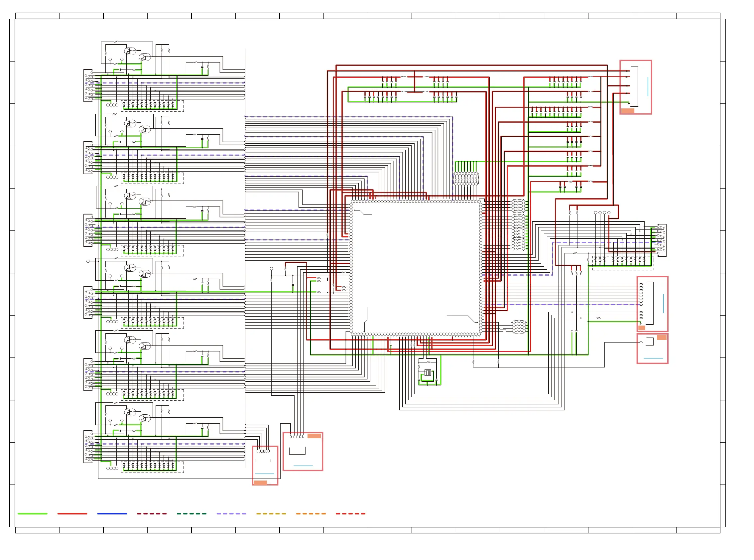Screen dimensions: 754x560
Task: Click the orange label in the top-right pink box
Action: (x=628, y=110)
